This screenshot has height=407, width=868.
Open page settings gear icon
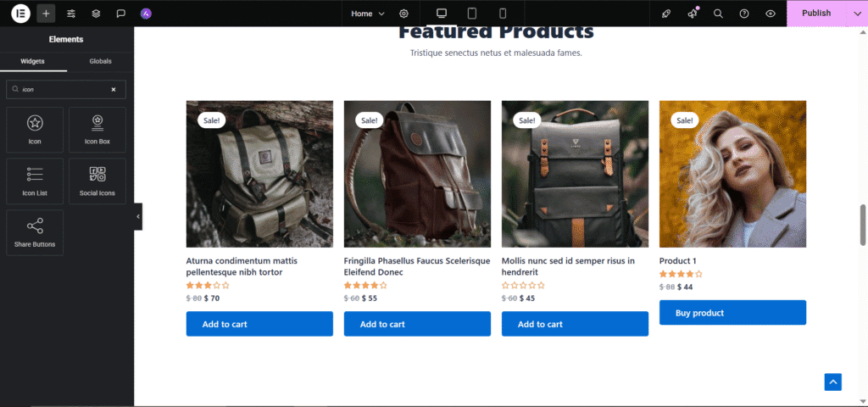tap(403, 14)
